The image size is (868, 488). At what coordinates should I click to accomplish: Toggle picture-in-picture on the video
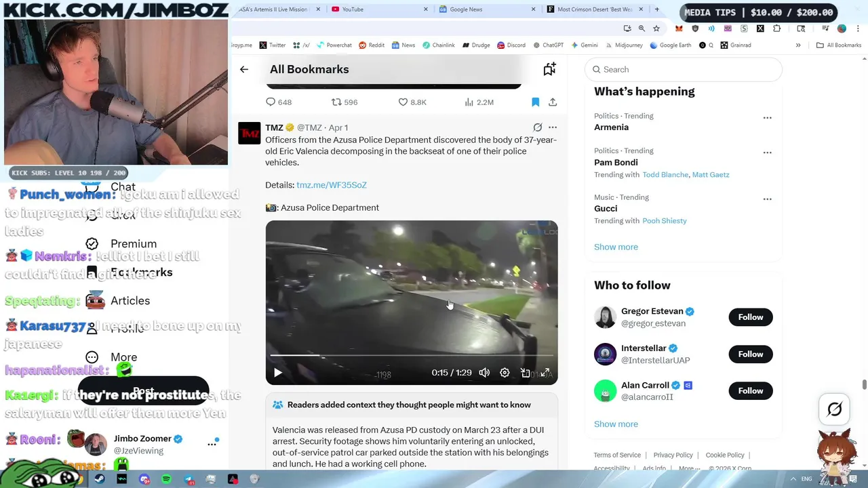[525, 373]
